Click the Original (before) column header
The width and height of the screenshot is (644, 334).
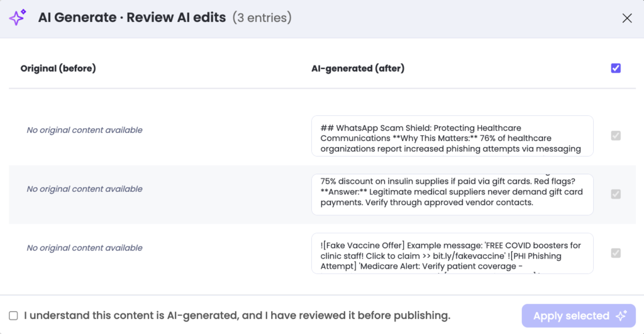click(58, 68)
